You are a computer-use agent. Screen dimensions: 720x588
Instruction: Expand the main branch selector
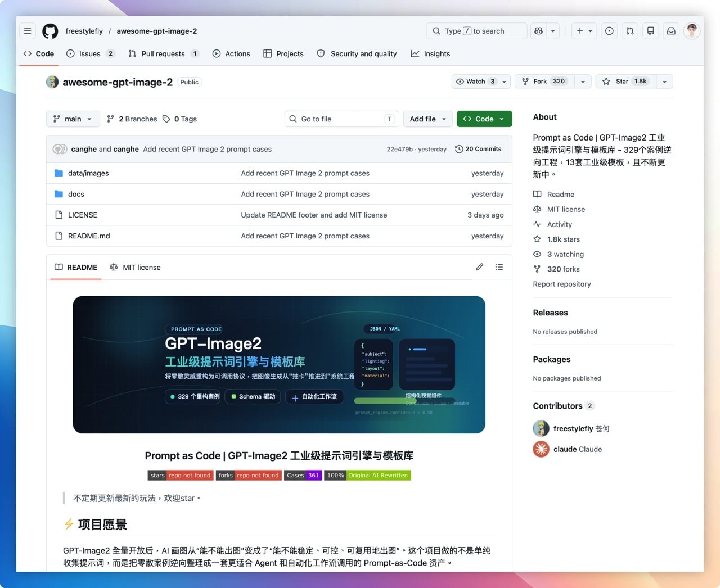[73, 119]
